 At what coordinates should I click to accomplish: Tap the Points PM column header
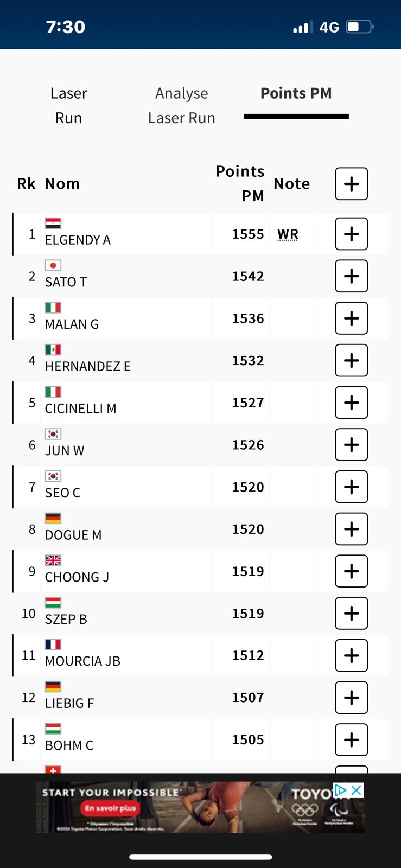point(240,183)
